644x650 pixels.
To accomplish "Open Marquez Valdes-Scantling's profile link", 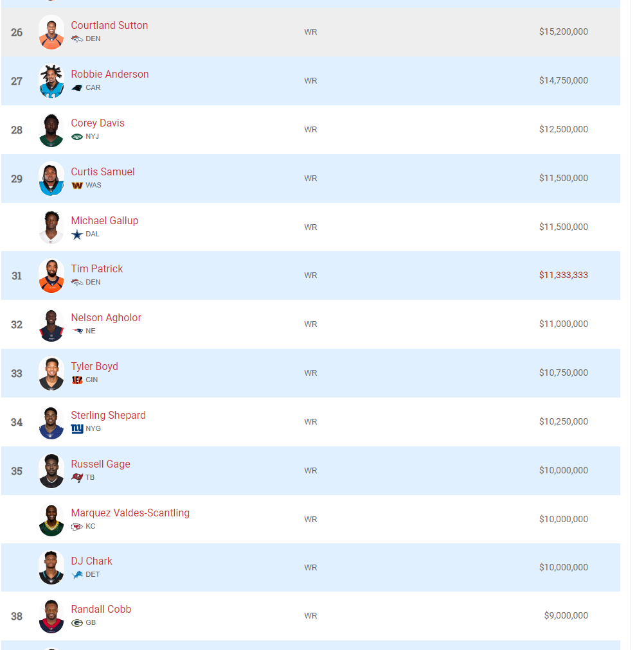I will point(130,513).
